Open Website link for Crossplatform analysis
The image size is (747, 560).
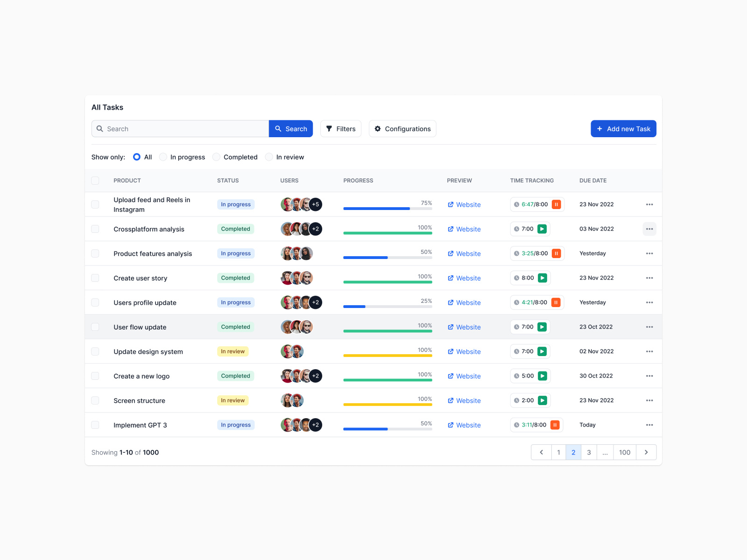click(x=464, y=229)
